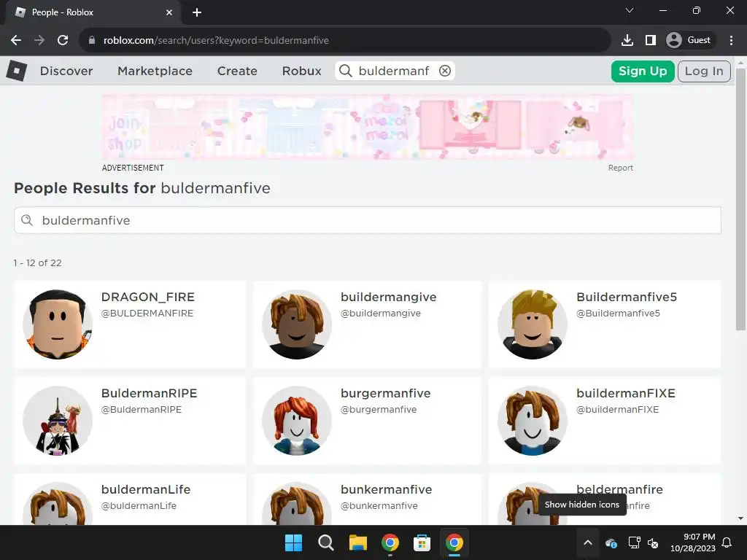Image resolution: width=747 pixels, height=560 pixels.
Task: Open Marketplace in the Roblox navbar
Action: pos(155,71)
